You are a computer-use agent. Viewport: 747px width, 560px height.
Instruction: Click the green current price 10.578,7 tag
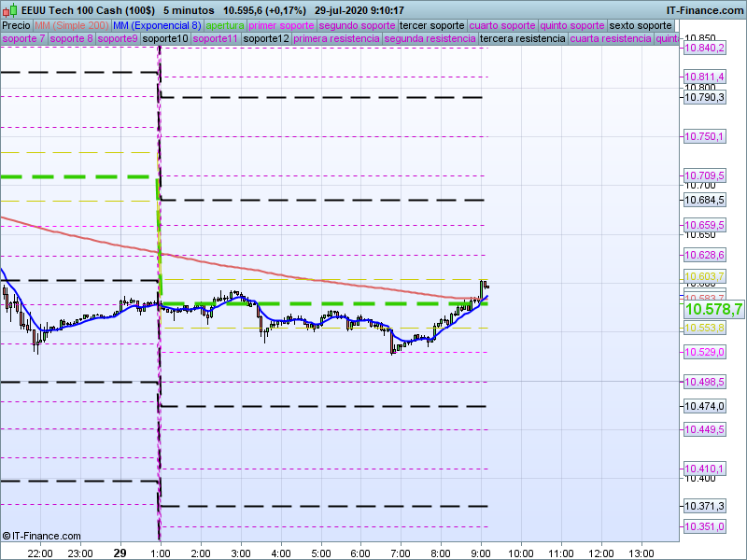(712, 309)
